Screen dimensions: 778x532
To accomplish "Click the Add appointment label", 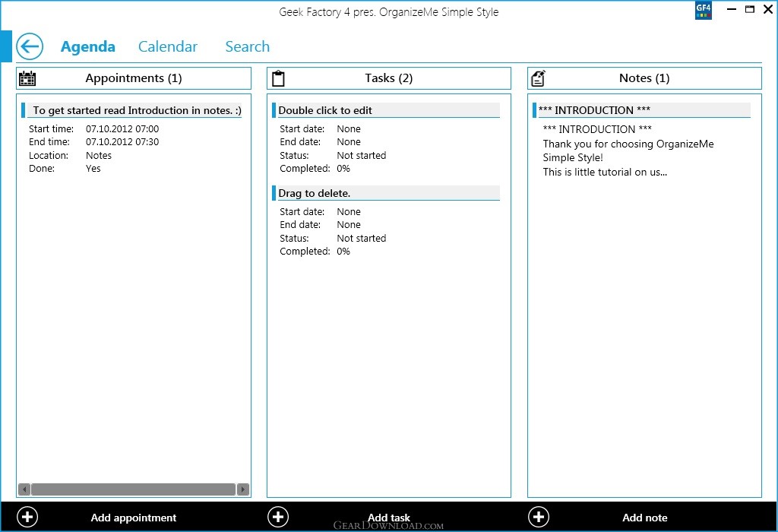I will click(134, 518).
